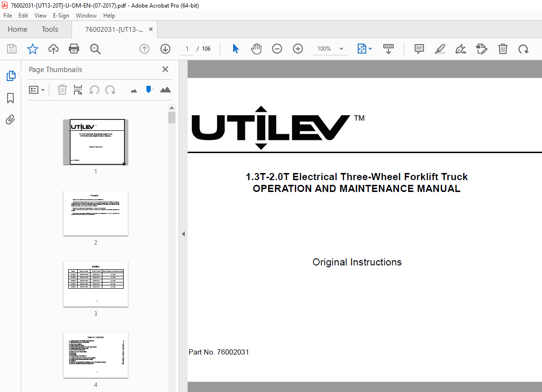Select page 2 Foreword thumbnail
The height and width of the screenshot is (392, 542).
click(96, 213)
